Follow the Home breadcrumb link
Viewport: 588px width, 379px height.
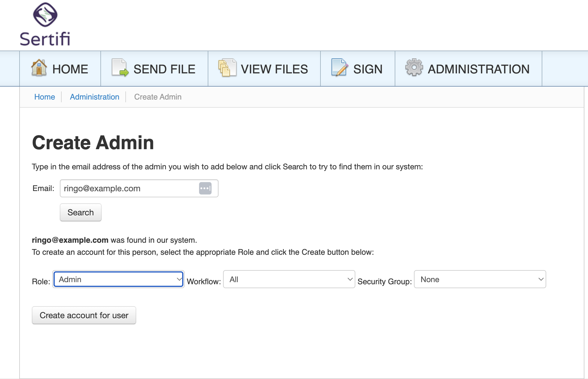point(44,97)
